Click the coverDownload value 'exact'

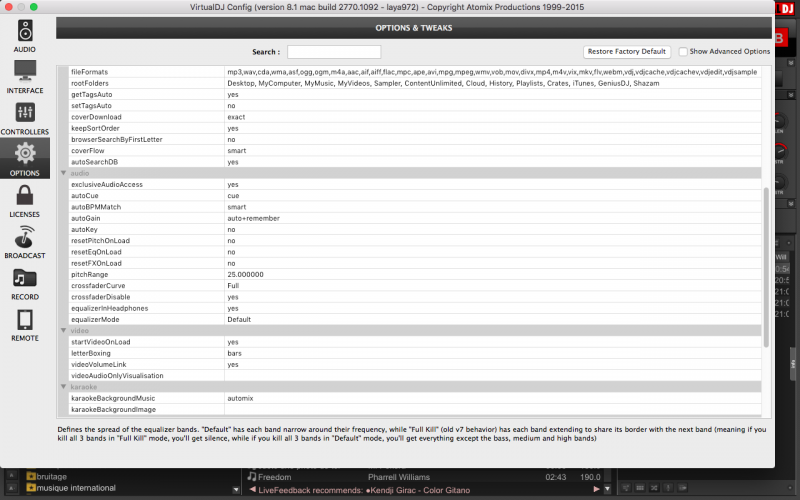236,117
